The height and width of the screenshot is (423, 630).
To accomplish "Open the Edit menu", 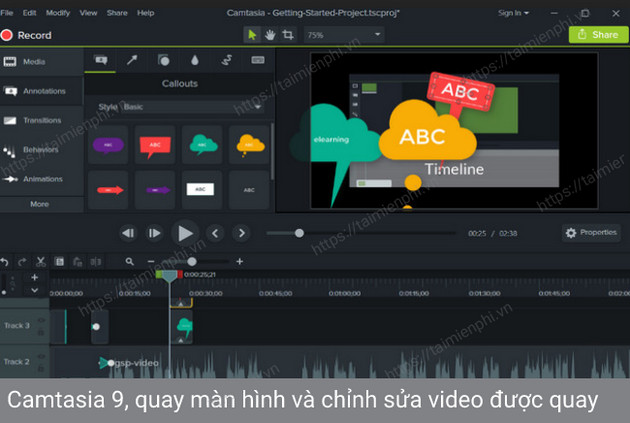I will coord(29,13).
